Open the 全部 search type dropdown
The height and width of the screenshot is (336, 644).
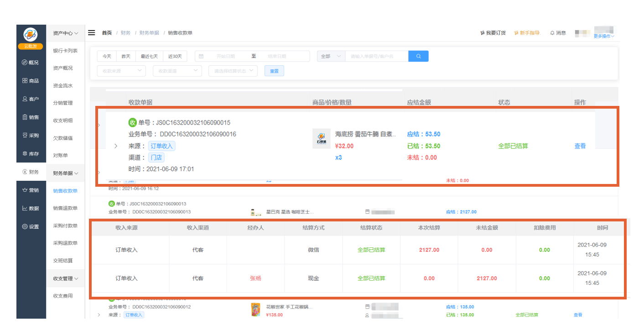coord(331,56)
